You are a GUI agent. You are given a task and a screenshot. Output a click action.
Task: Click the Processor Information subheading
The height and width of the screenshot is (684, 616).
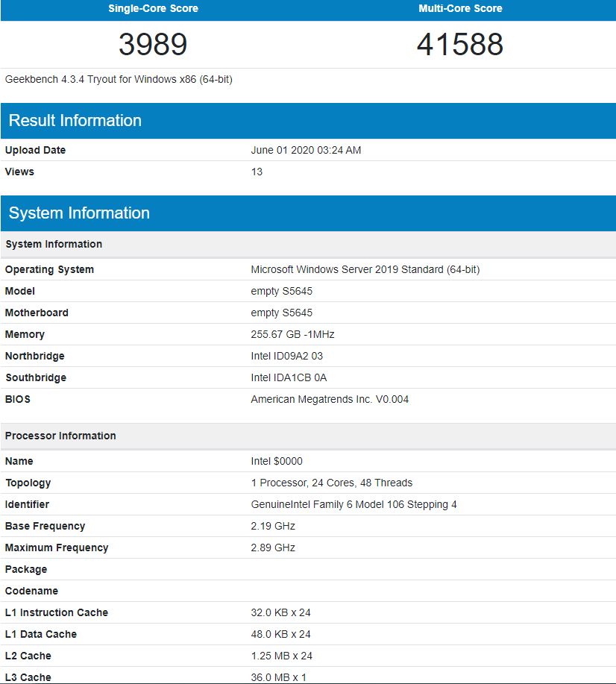[60, 436]
